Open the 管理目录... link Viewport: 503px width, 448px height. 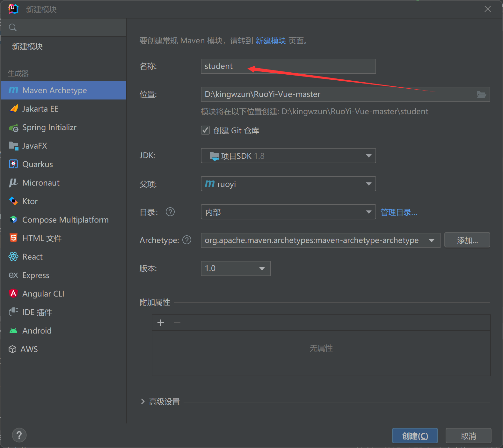pos(399,212)
